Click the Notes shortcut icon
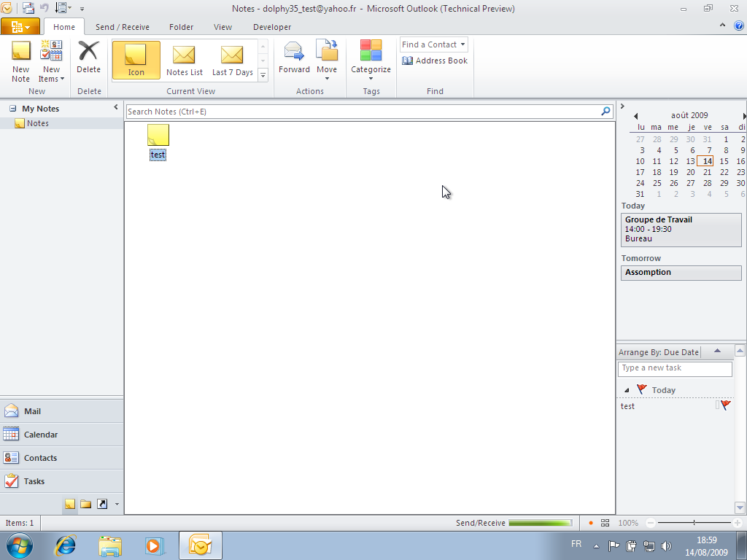 coord(70,504)
